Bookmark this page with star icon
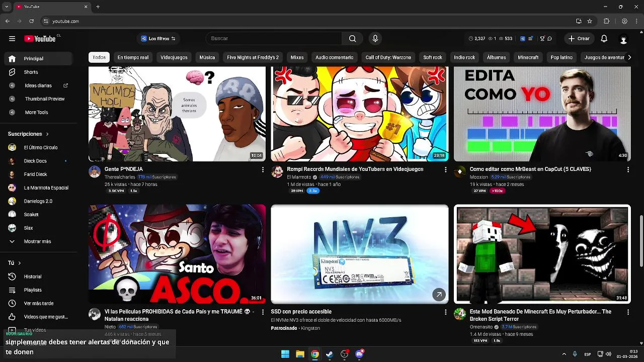This screenshot has width=644, height=362. point(590,21)
